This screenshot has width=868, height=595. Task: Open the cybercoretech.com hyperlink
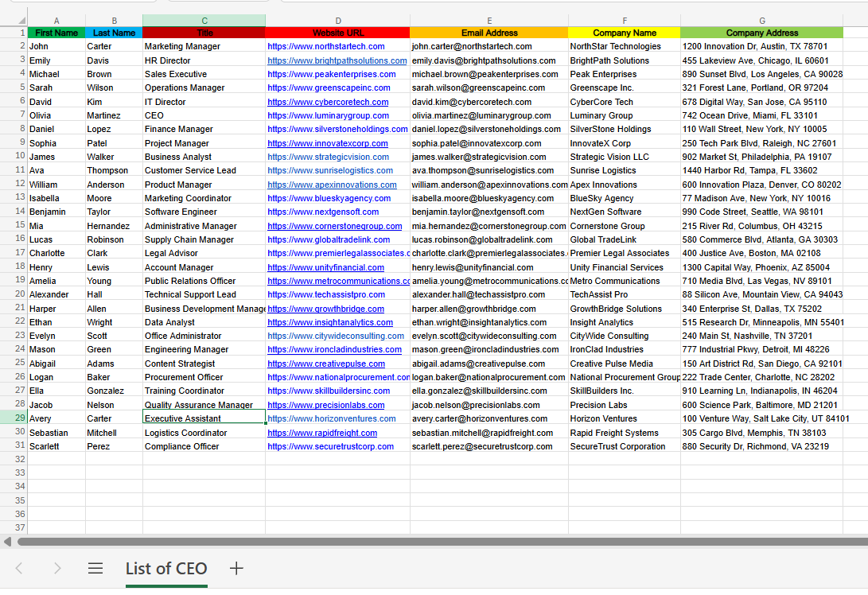click(x=328, y=102)
